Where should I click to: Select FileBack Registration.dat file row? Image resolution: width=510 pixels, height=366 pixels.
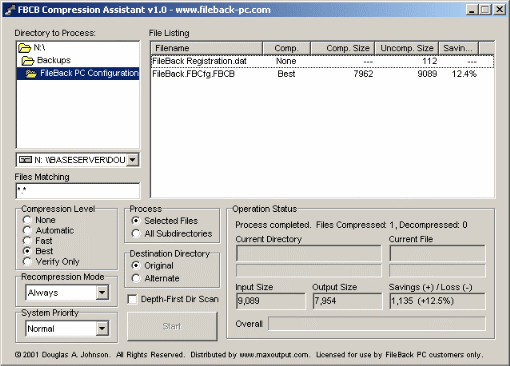click(322, 61)
